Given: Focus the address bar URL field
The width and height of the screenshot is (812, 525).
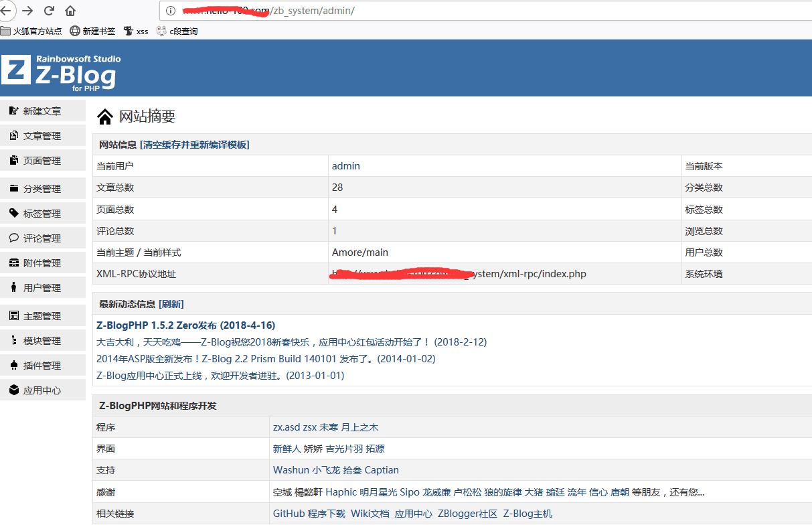Looking at the screenshot, I should (x=485, y=11).
